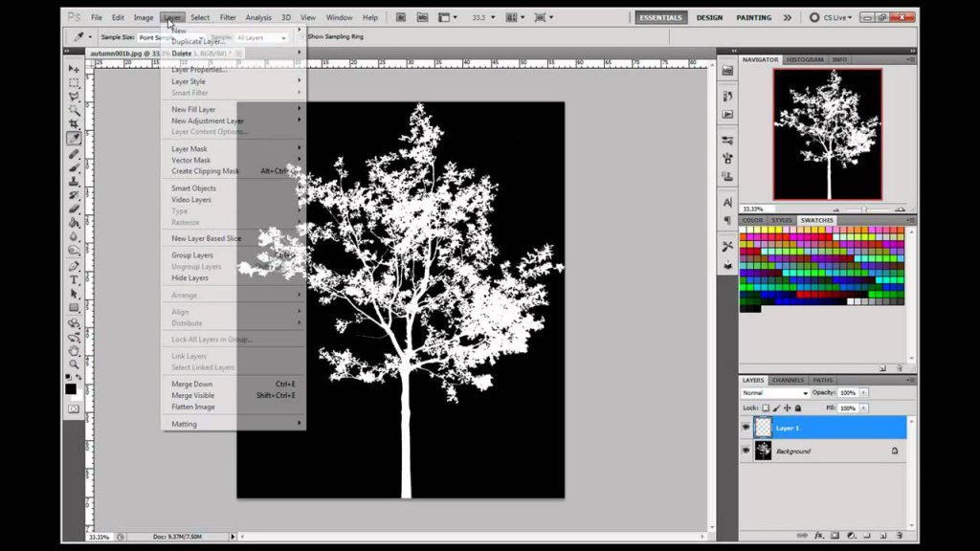The width and height of the screenshot is (980, 551).
Task: Open the CS Live dropdown
Action: [x=831, y=17]
